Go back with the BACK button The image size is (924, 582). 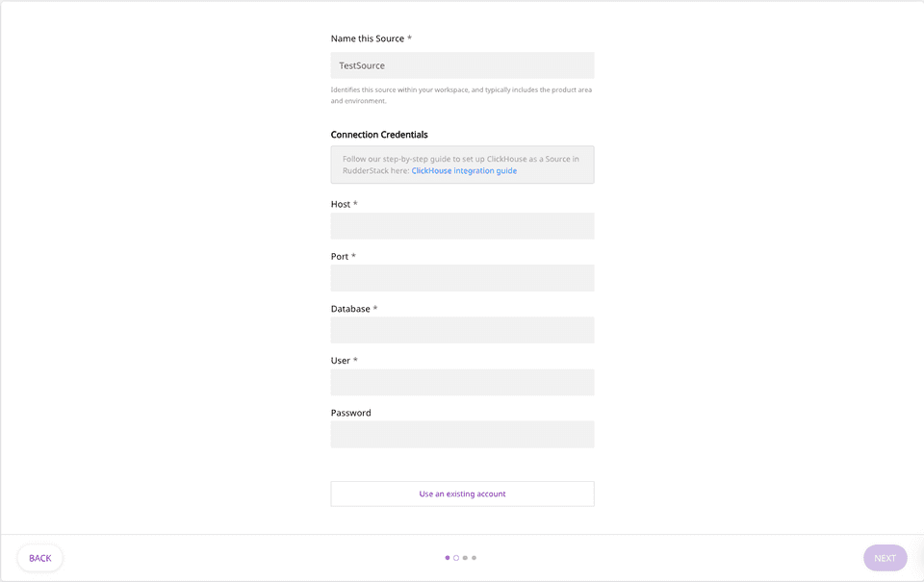[x=40, y=558]
